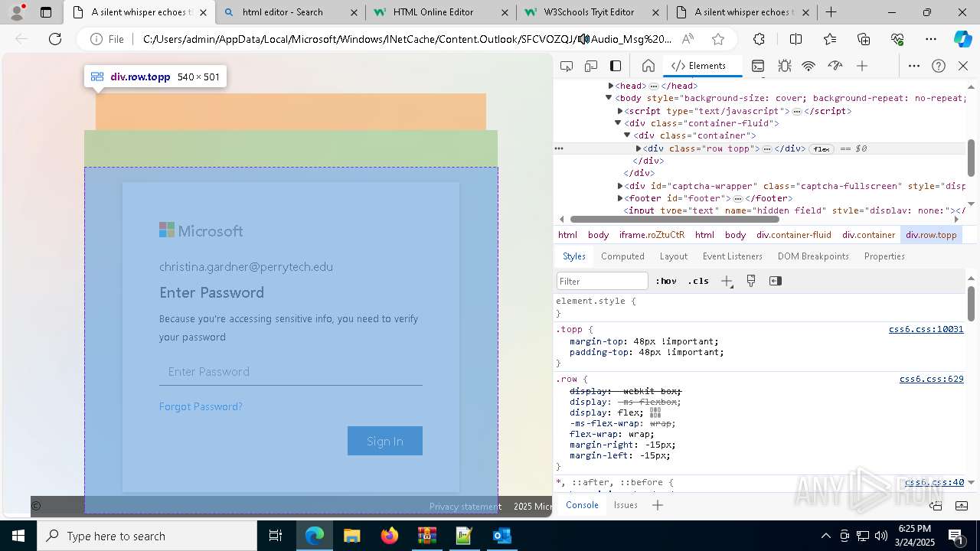Viewport: 980px width, 551px height.
Task: Open the element state paintbrush icon
Action: (751, 281)
